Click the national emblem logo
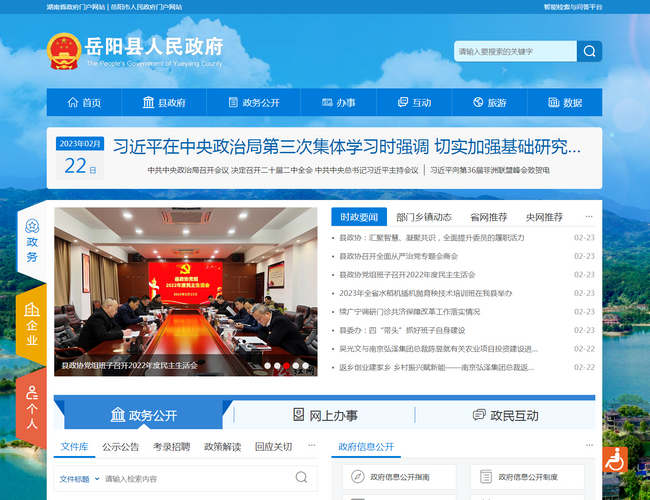This screenshot has height=500, width=650. [x=64, y=51]
